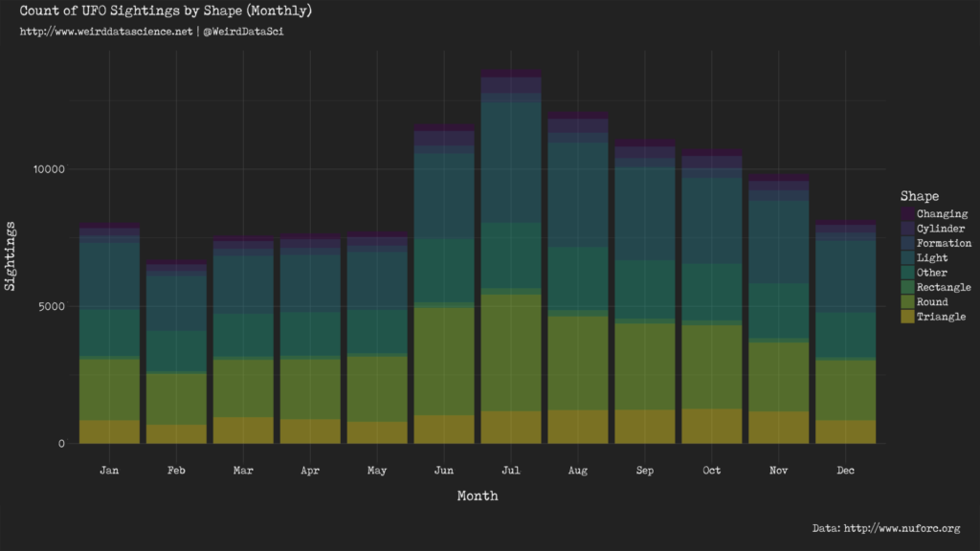Click the chart title 'Count of UFO Sightings by Shape (Monthly)'
Image resolution: width=980 pixels, height=551 pixels.
click(166, 11)
